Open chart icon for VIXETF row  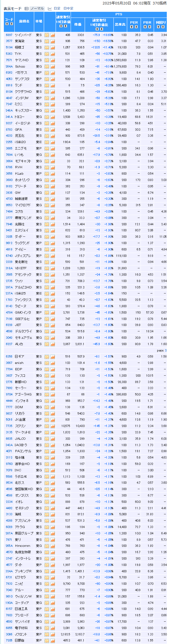[53, 268]
